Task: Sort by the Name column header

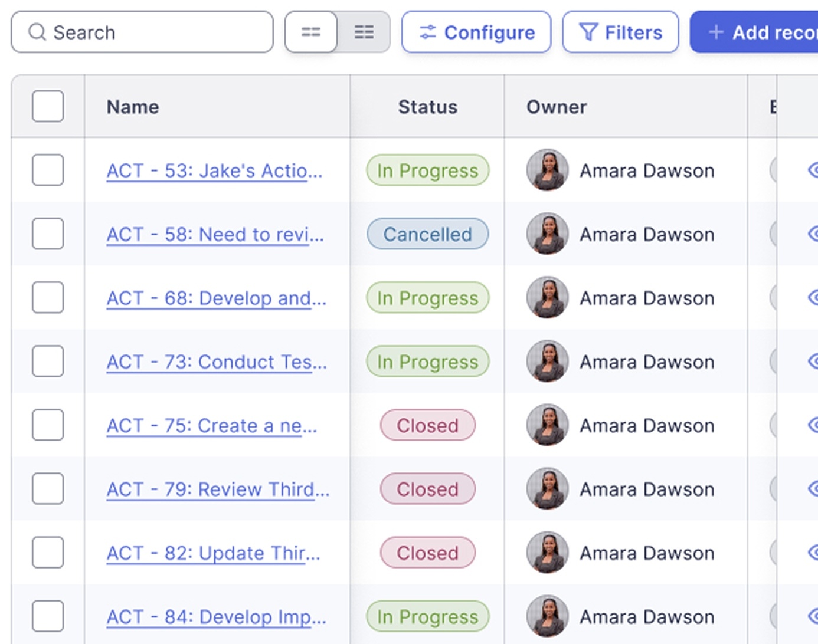Action: click(x=133, y=107)
